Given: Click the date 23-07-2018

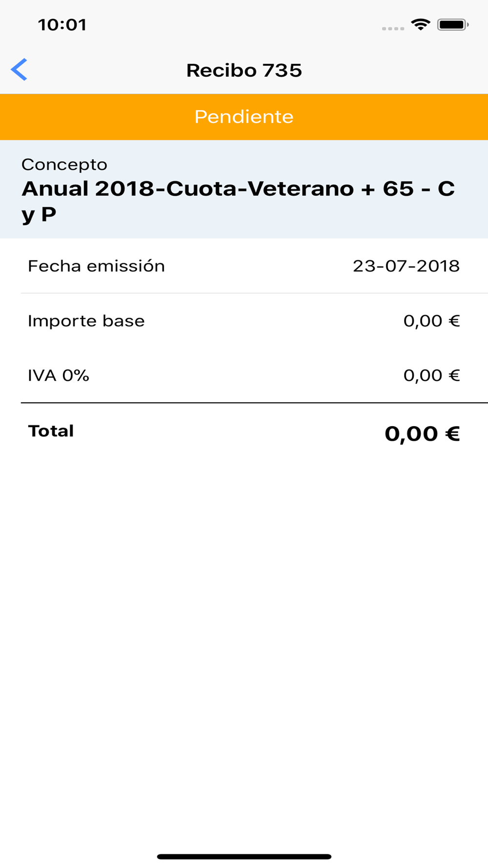Looking at the screenshot, I should coord(406,266).
